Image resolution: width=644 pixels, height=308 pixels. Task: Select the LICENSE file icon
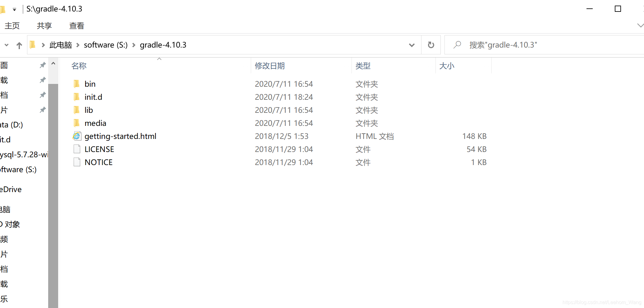(77, 149)
